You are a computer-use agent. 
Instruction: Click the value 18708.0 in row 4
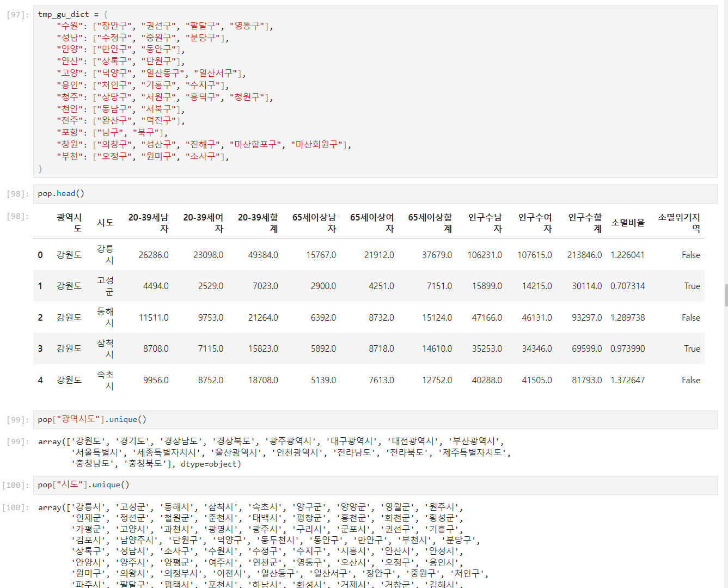(263, 380)
